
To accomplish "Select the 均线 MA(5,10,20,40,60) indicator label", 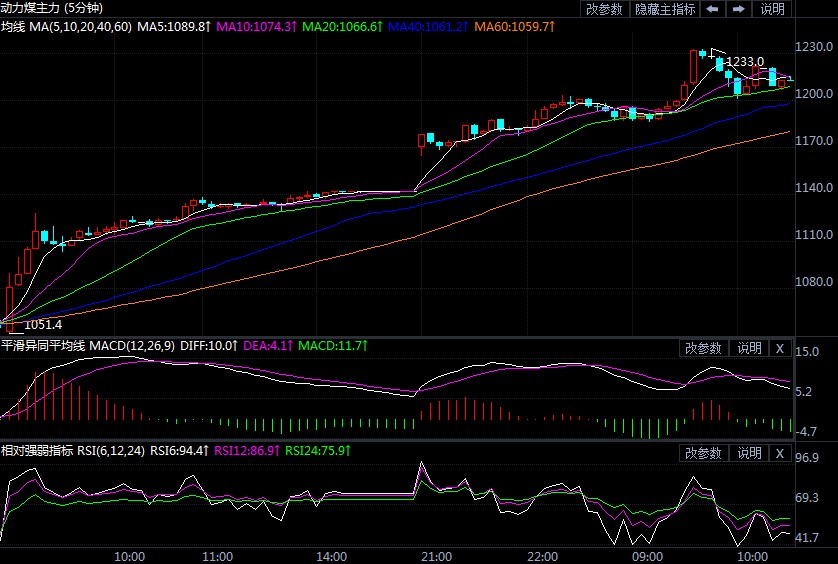I will 66,25.
